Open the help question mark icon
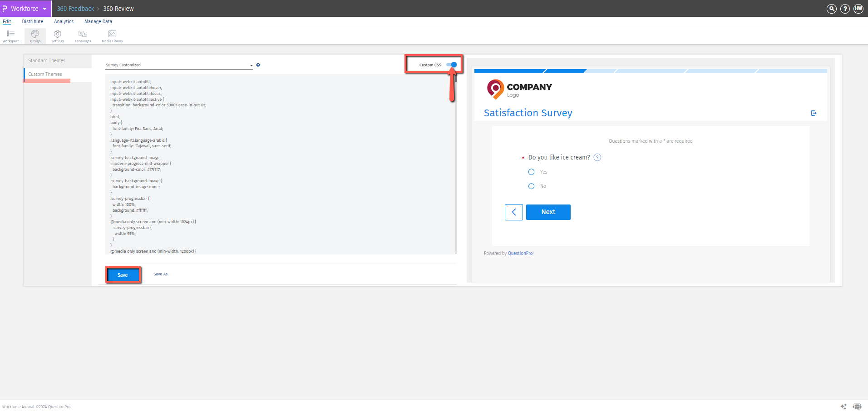The height and width of the screenshot is (414, 868). coord(845,9)
